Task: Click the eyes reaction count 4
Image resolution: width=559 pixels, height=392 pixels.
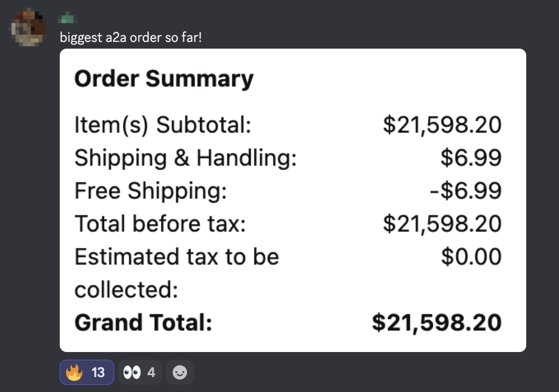Action: coord(151,372)
